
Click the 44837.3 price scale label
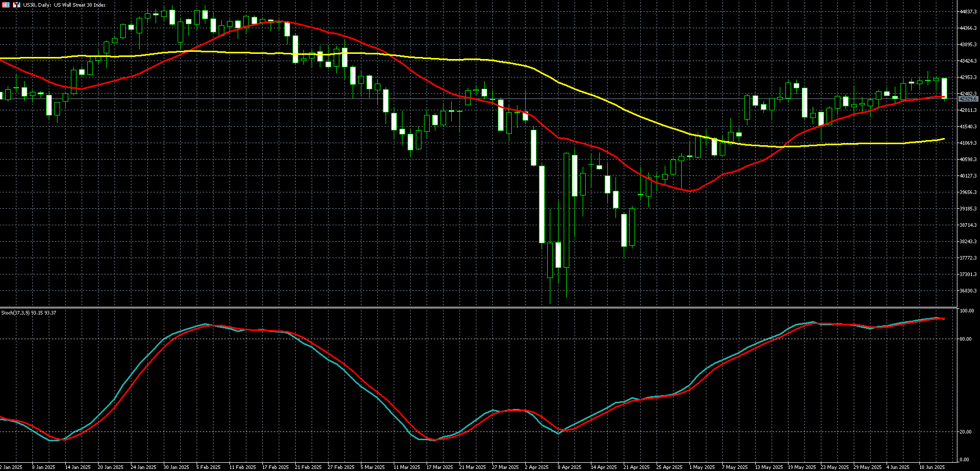[x=968, y=12]
